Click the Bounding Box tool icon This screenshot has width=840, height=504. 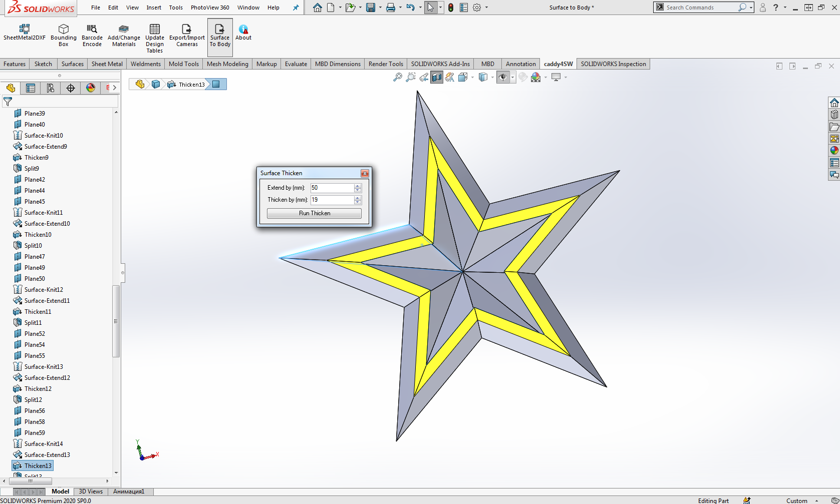pyautogui.click(x=63, y=29)
